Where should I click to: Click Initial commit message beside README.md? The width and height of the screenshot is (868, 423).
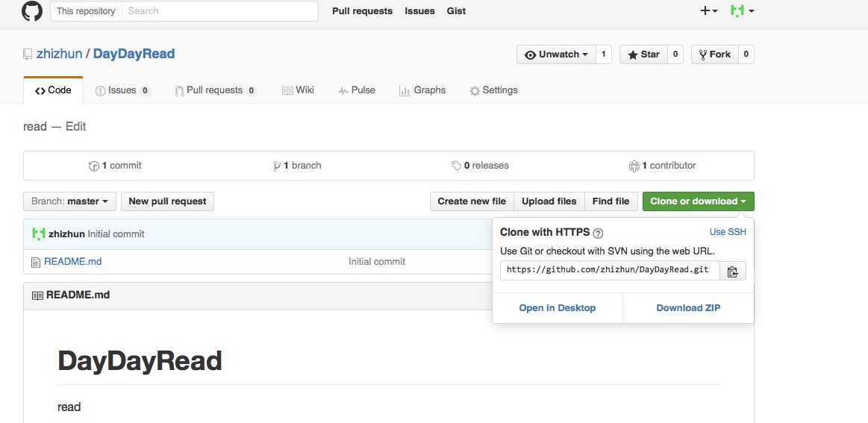(x=377, y=261)
